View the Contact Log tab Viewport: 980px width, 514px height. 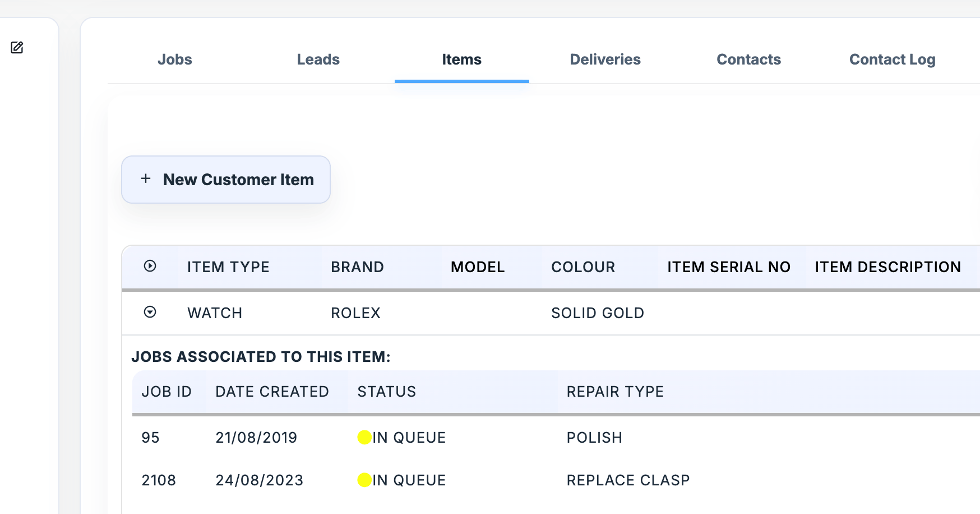point(892,59)
